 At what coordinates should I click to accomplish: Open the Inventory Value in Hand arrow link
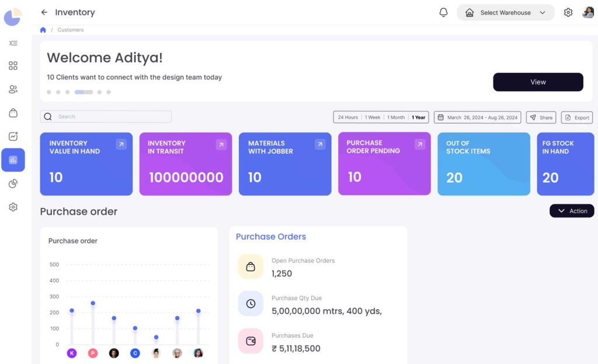tap(121, 144)
